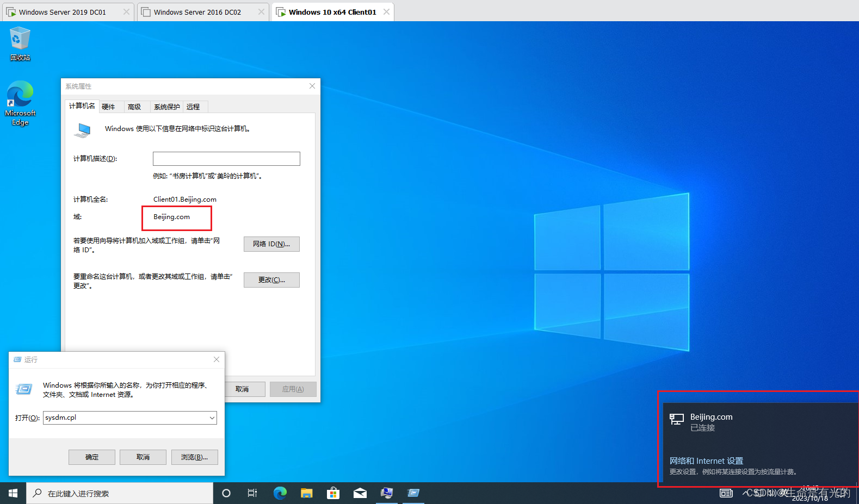Open Microsoft Edge desktop shortcut
Screen dimensions: 859x504
(x=20, y=103)
